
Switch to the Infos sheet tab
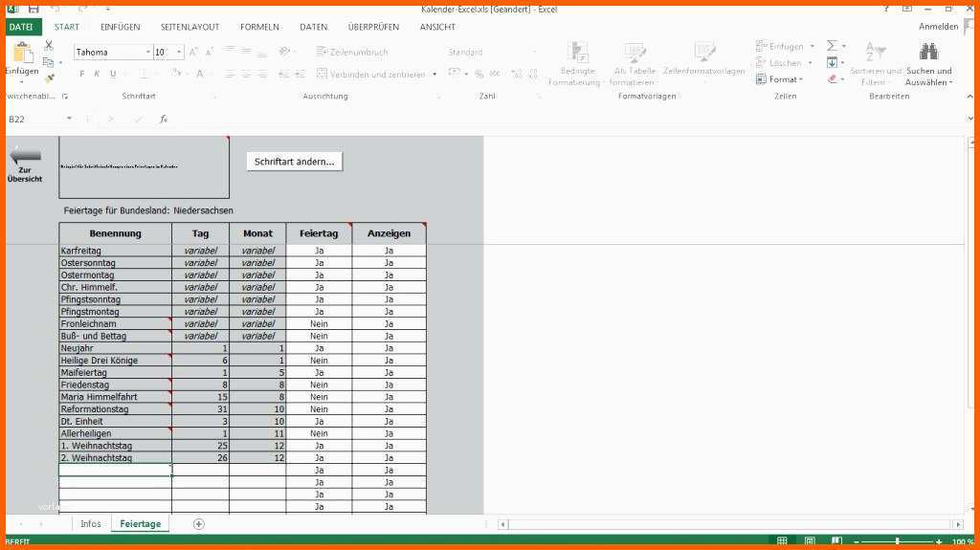pyautogui.click(x=91, y=524)
